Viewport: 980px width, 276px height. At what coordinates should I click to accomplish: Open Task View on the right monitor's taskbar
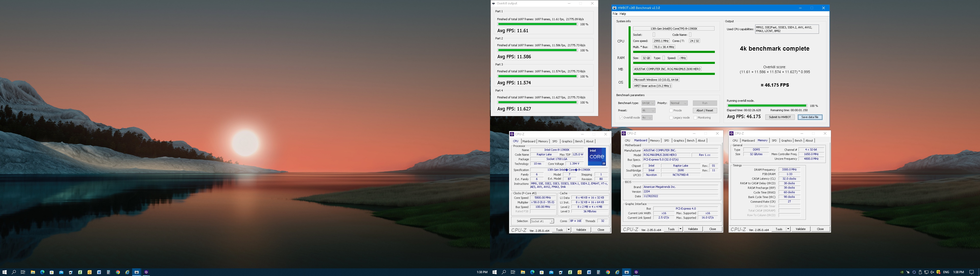point(513,272)
